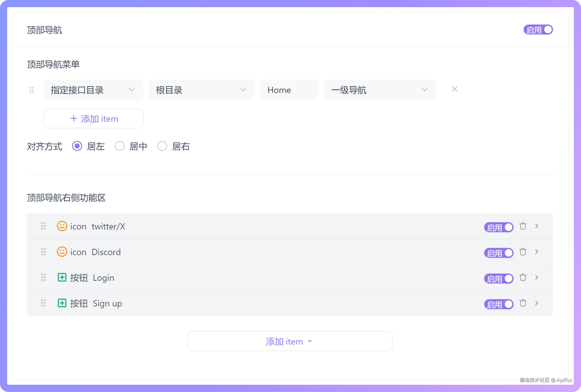Select 居中 alignment option
581x392 pixels.
(120, 146)
